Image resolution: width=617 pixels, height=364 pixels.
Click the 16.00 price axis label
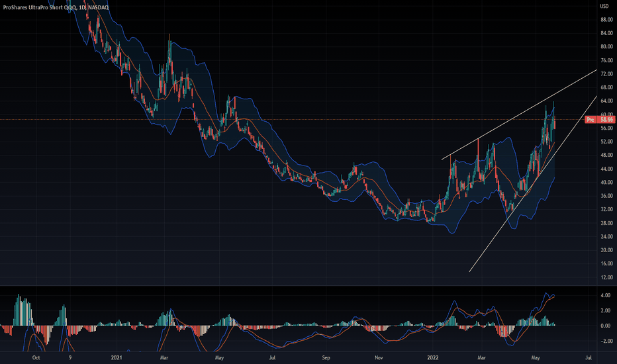tap(606, 263)
